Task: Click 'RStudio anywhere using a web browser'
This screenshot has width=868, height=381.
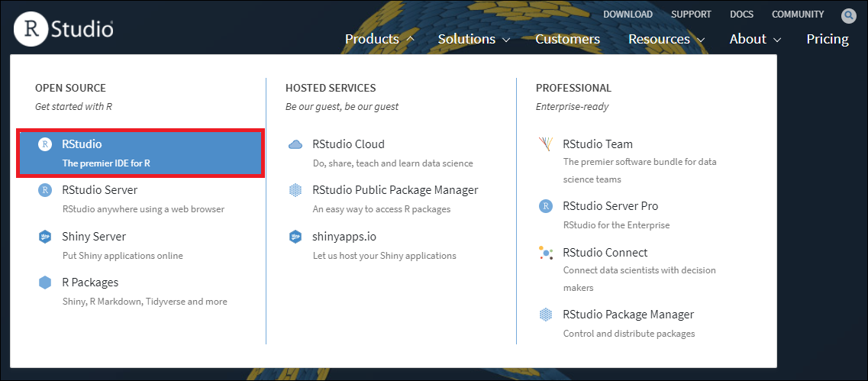Action: (144, 209)
